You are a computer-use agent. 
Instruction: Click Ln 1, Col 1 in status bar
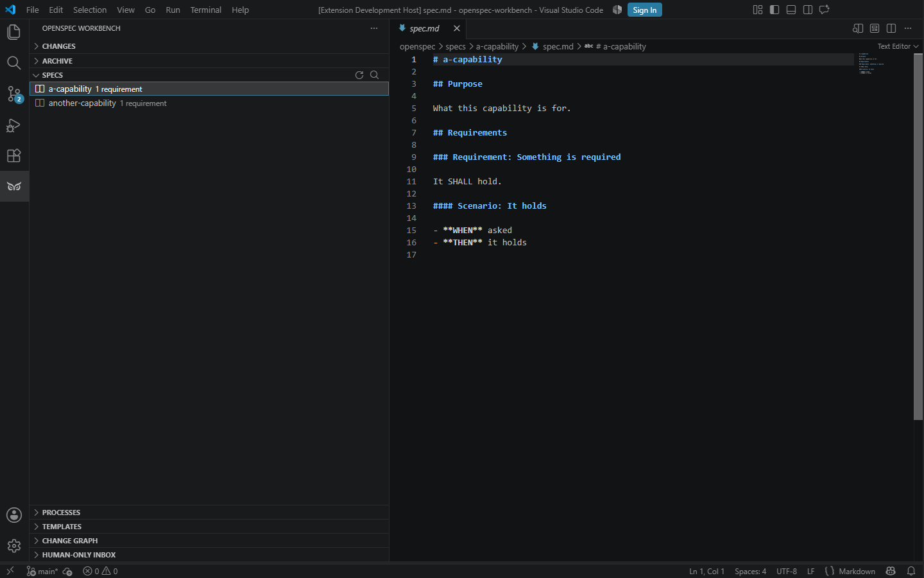tap(706, 571)
